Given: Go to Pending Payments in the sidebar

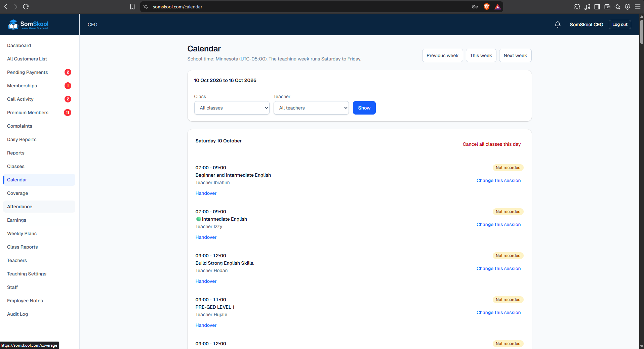Looking at the screenshot, I should [x=39, y=72].
